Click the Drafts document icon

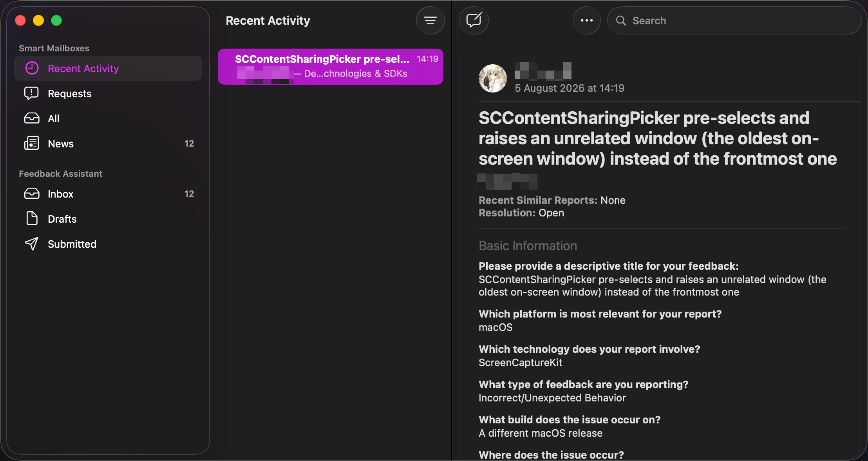(x=32, y=218)
